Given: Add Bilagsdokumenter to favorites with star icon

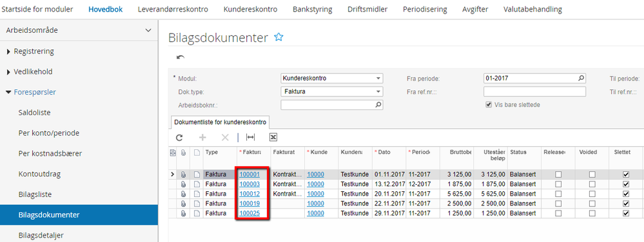Looking at the screenshot, I should (x=279, y=37).
